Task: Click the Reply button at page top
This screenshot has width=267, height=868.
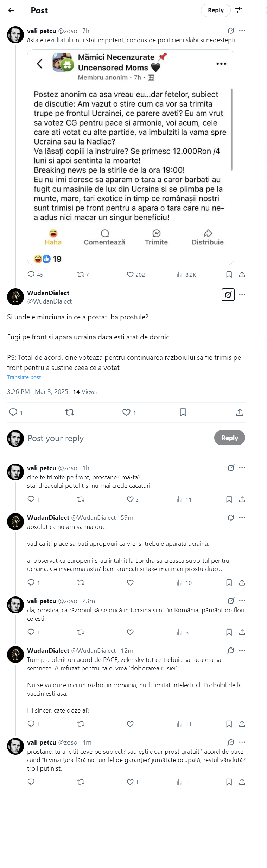Action: pyautogui.click(x=215, y=10)
